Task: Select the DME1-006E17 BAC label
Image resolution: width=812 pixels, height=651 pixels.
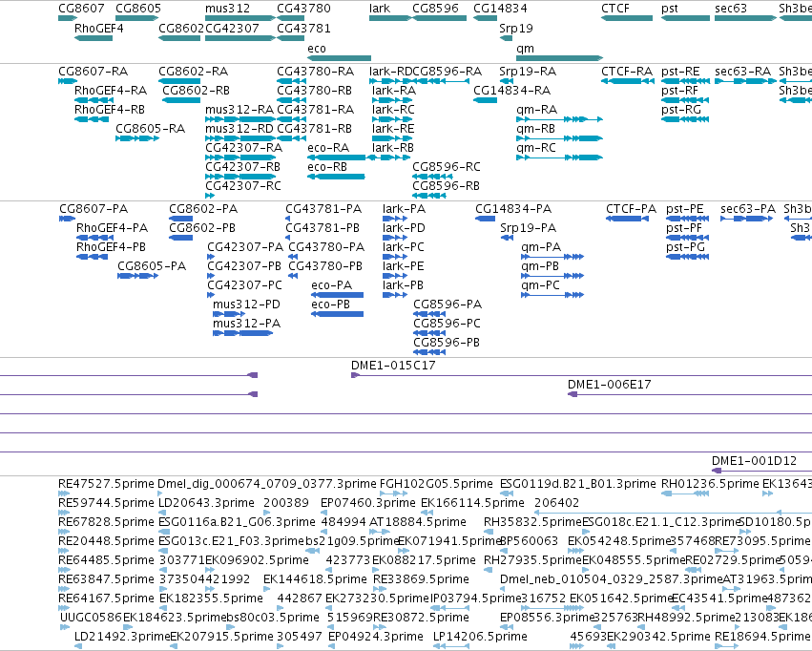Action: tap(609, 385)
